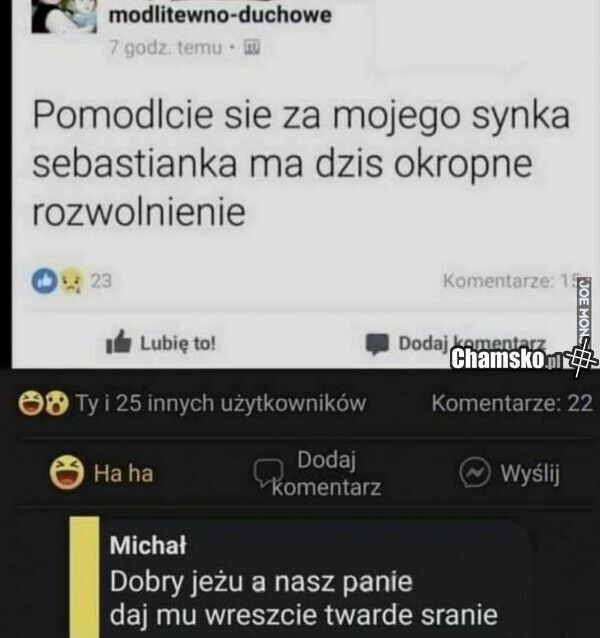Open the Komentarze: 15 count
Screen dimensions: 600x638
click(x=510, y=280)
